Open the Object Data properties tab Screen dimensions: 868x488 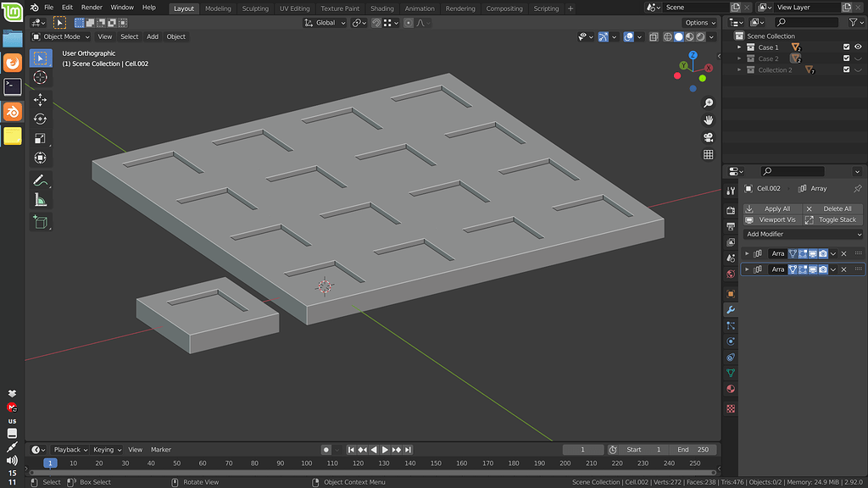click(731, 373)
